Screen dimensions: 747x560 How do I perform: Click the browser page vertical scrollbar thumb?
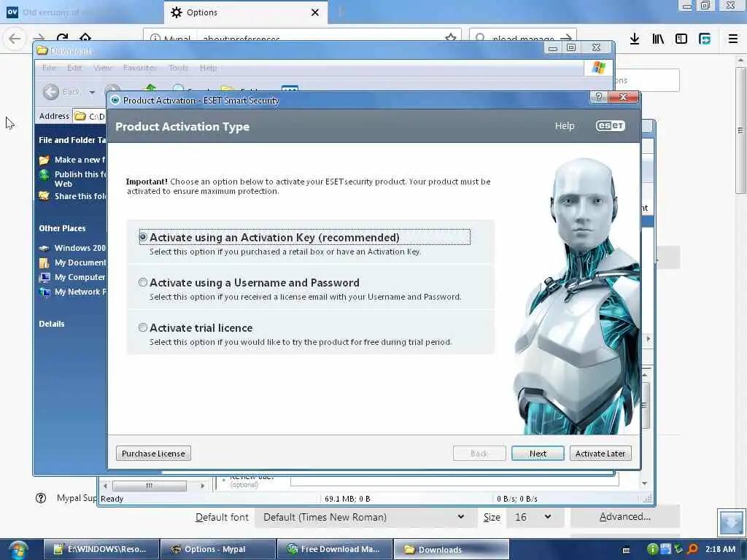(740, 130)
